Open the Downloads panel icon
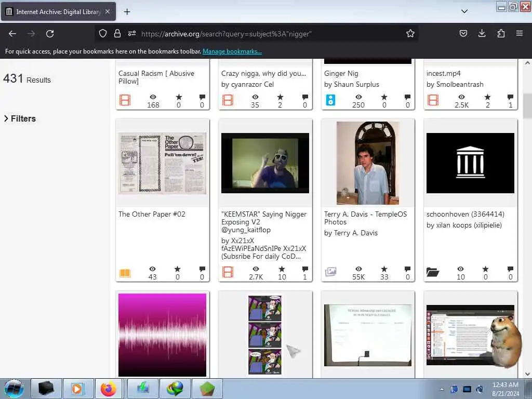Viewport: 532px width, 399px height. (x=482, y=33)
